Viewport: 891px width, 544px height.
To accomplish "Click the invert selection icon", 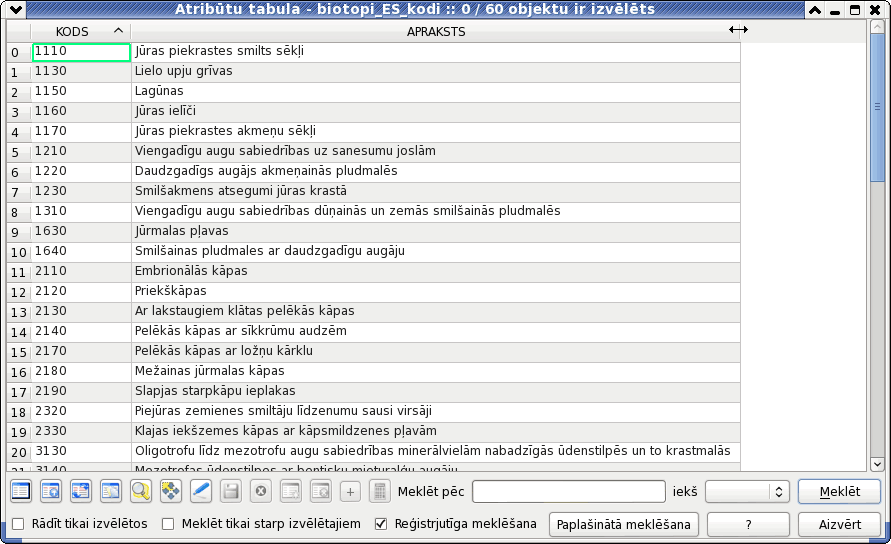I will coord(81,491).
